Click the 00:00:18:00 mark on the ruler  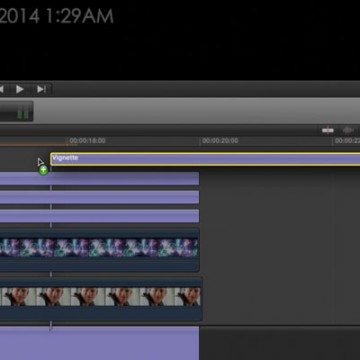pyautogui.click(x=87, y=141)
